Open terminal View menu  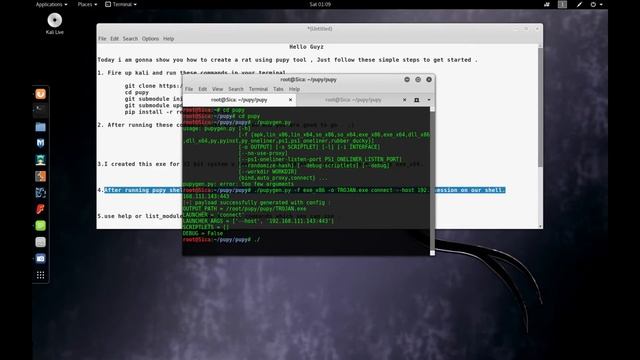tap(218, 89)
